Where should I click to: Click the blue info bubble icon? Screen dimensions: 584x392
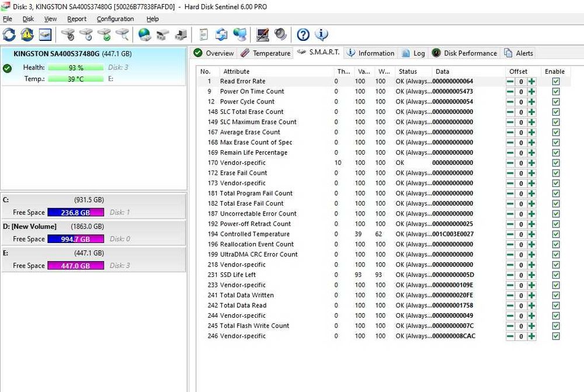[321, 34]
